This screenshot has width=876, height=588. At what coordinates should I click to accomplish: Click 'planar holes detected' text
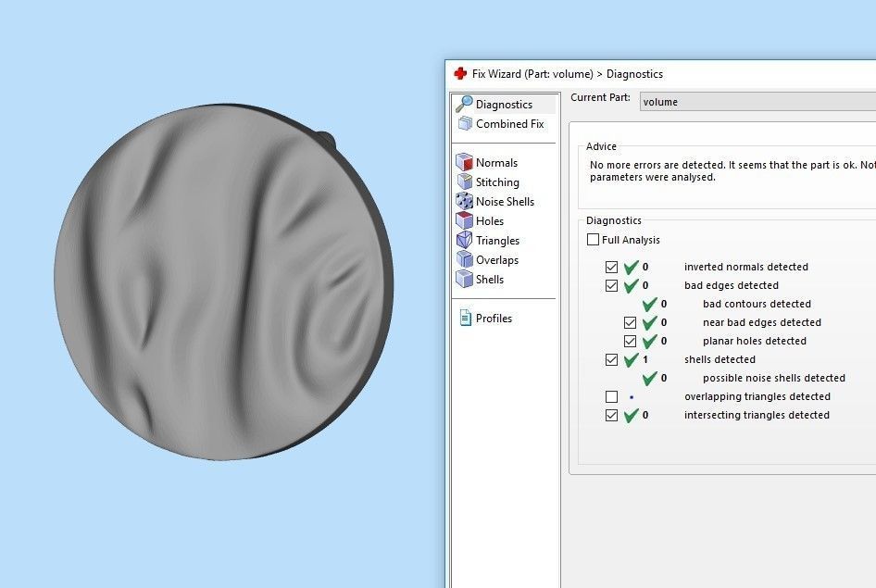click(x=754, y=341)
